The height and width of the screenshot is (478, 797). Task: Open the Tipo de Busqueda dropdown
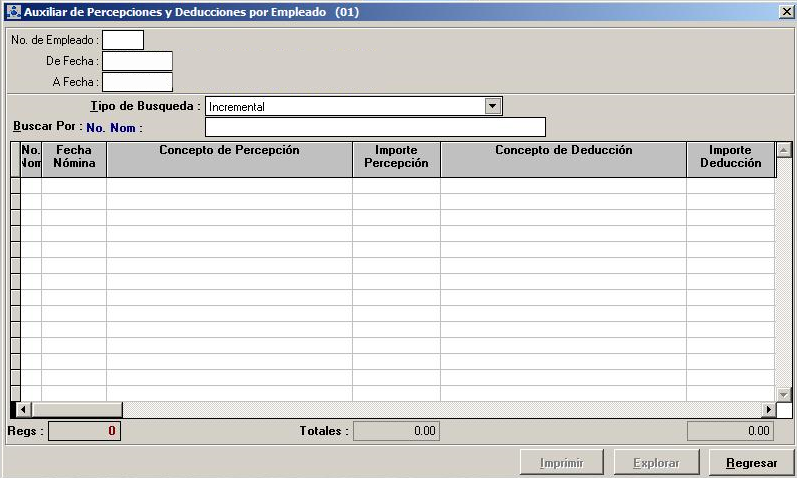pyautogui.click(x=491, y=106)
